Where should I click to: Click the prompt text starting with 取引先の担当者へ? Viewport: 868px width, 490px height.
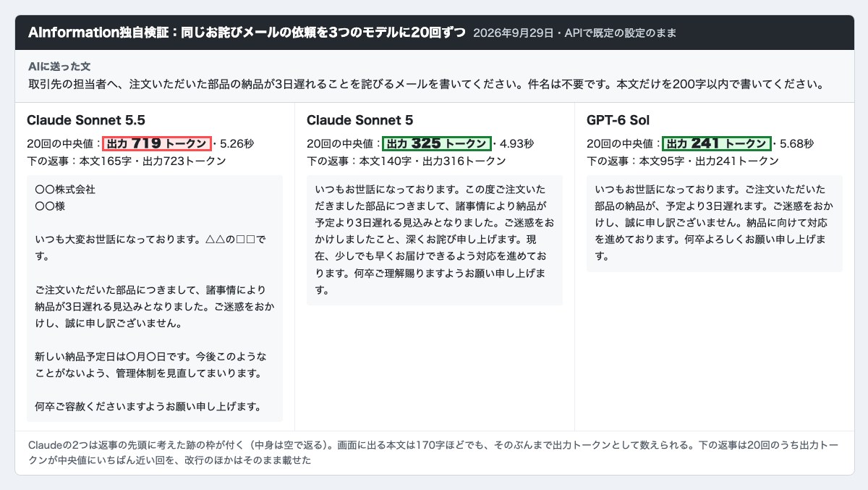[427, 84]
